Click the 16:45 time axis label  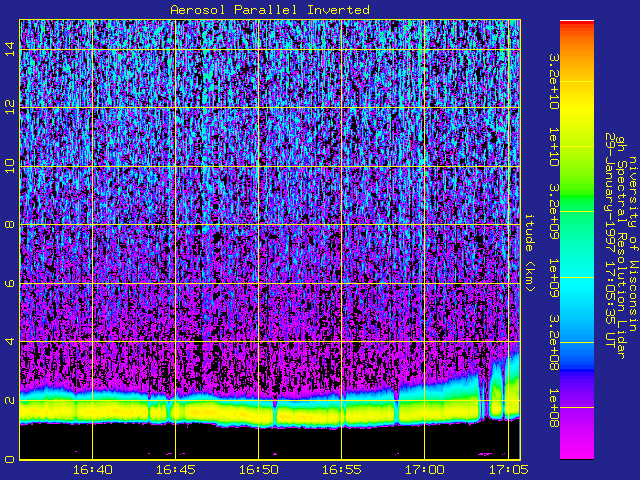pyautogui.click(x=176, y=470)
